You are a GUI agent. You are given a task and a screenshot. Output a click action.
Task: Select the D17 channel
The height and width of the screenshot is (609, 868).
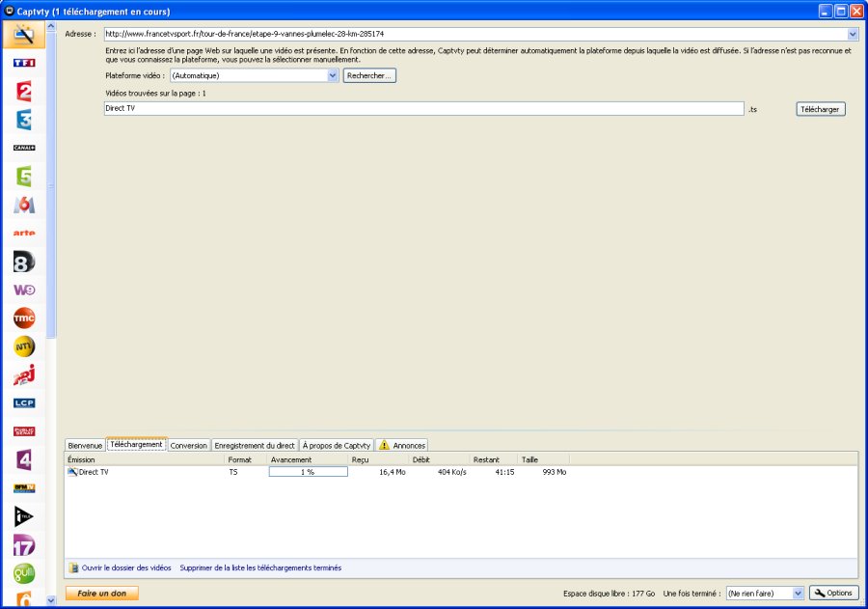coord(24,544)
